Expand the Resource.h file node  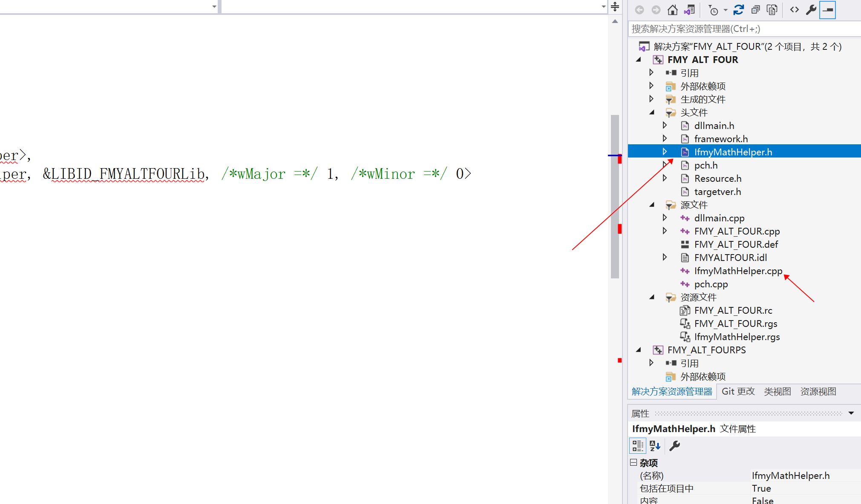[665, 178]
